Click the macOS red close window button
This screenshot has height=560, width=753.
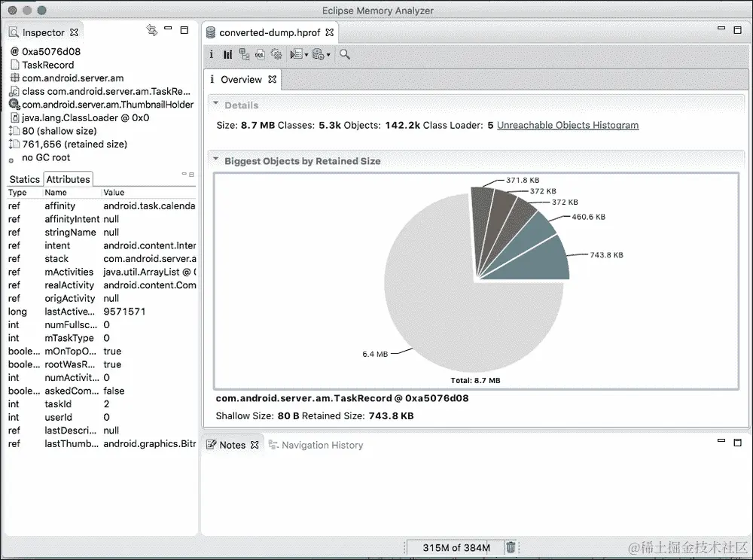click(13, 10)
